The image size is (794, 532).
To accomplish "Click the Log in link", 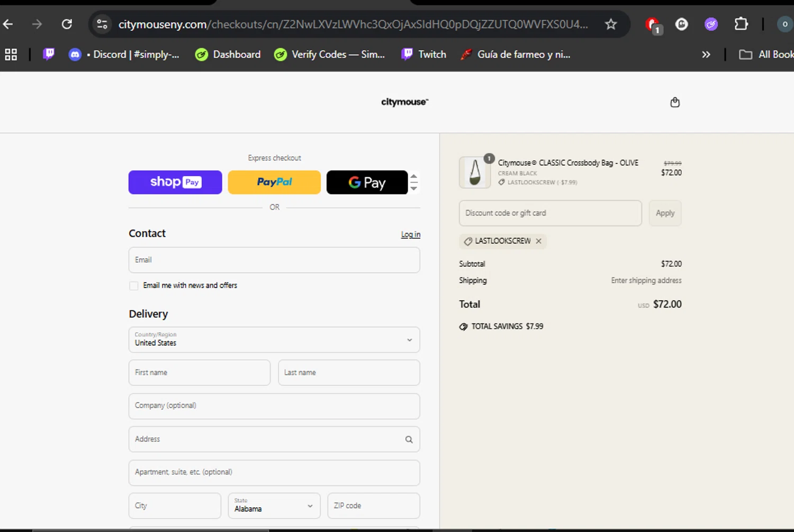I will tap(411, 235).
